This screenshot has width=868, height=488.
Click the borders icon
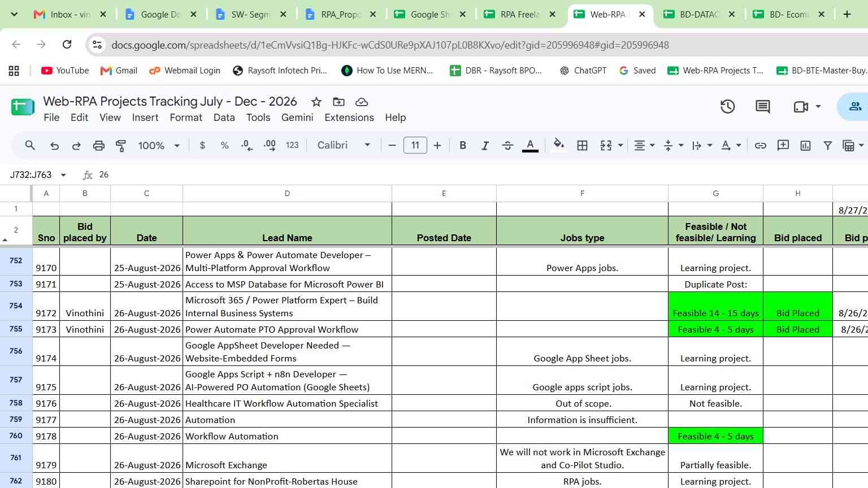click(x=582, y=145)
